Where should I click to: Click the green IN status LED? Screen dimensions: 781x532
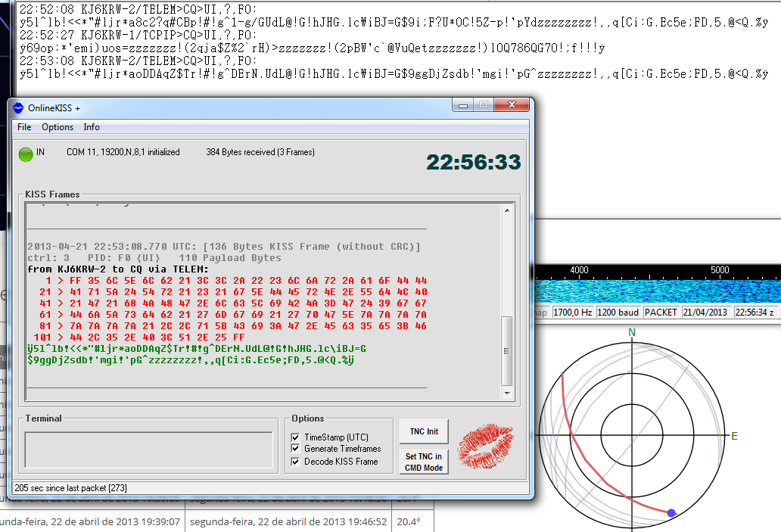pos(26,153)
